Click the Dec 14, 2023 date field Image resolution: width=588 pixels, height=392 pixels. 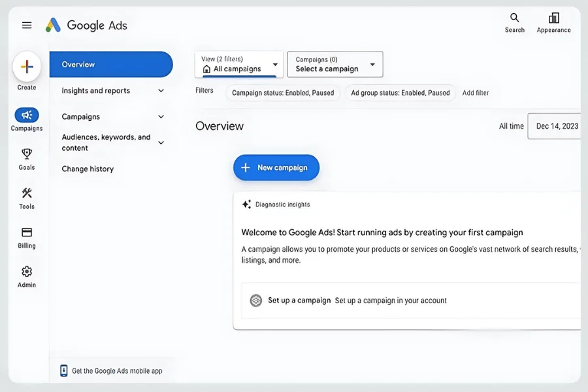(x=555, y=126)
